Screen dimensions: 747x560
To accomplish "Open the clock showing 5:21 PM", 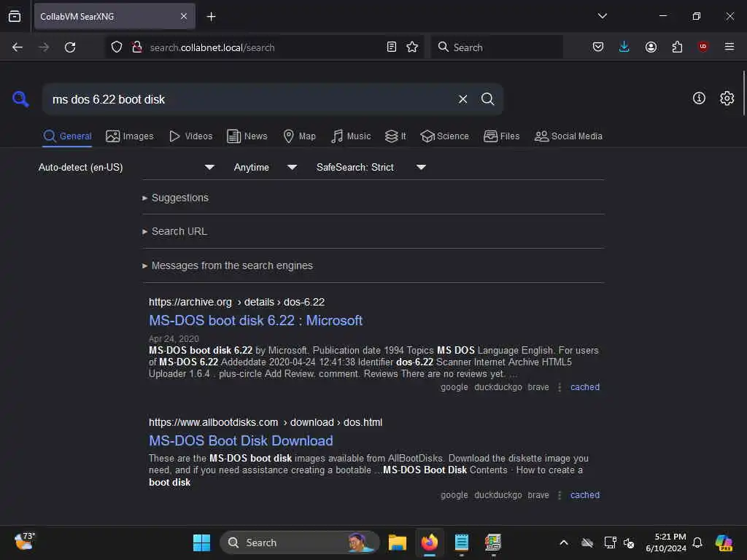I will coord(666,542).
